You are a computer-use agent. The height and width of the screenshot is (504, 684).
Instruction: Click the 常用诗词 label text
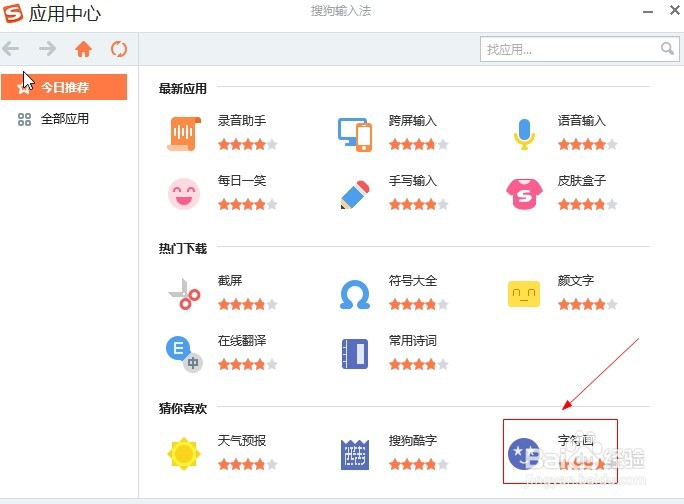[413, 340]
